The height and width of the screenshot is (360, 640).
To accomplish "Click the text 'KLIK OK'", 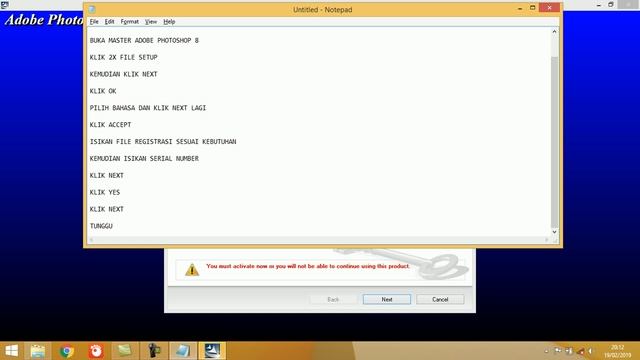I will pos(103,91).
